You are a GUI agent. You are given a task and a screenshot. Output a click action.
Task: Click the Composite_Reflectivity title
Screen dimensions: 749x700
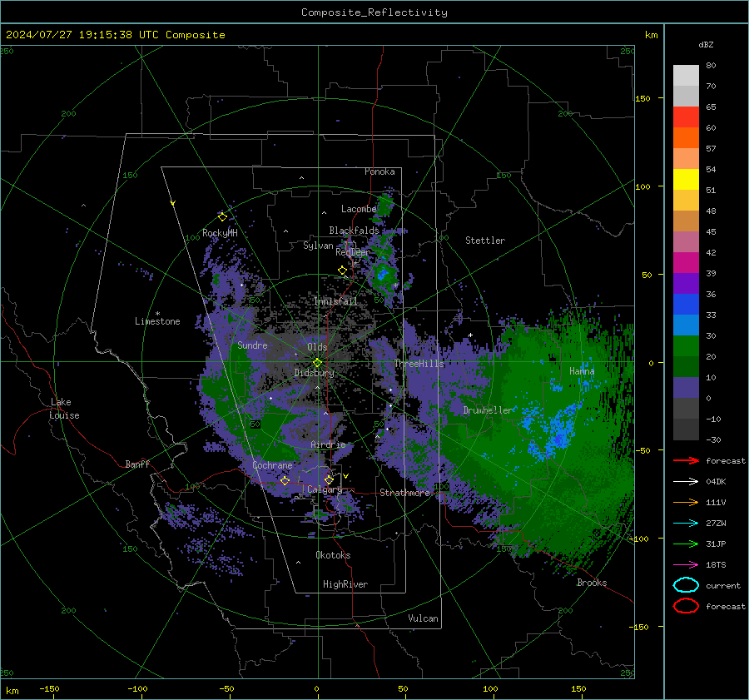(374, 12)
